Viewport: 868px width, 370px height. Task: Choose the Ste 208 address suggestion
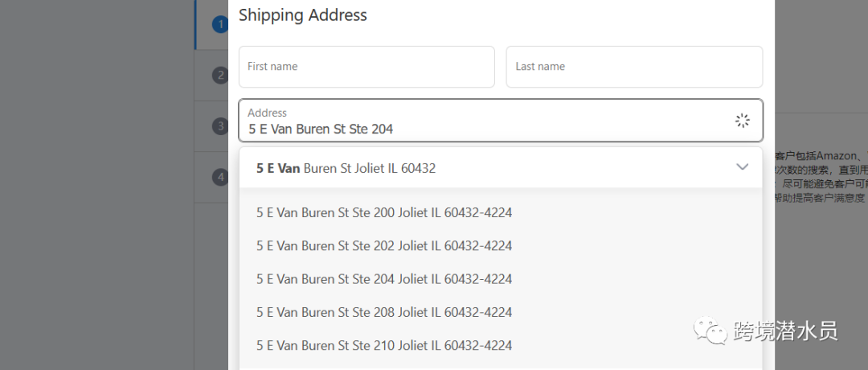[x=384, y=312]
